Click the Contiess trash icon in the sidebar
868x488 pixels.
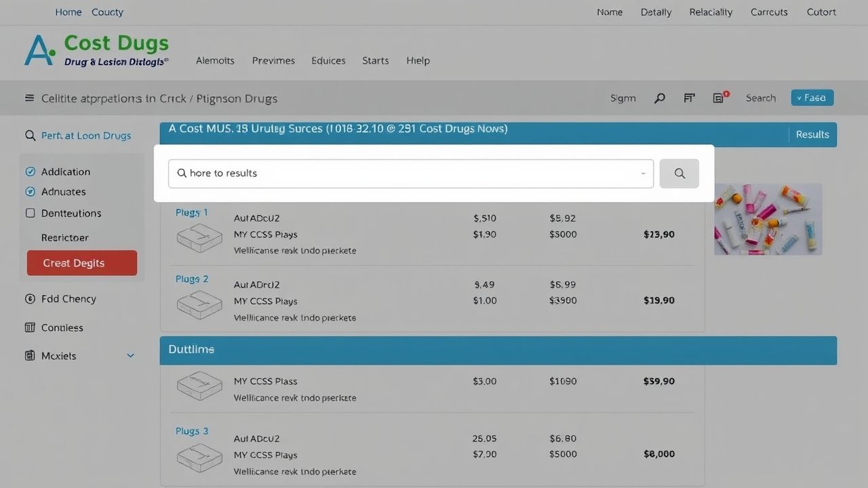(x=31, y=327)
